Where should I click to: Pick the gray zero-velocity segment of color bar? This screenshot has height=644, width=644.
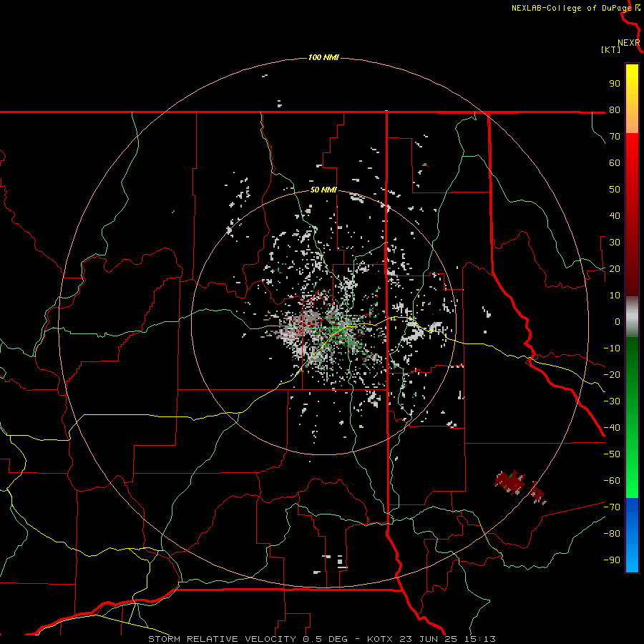click(632, 316)
